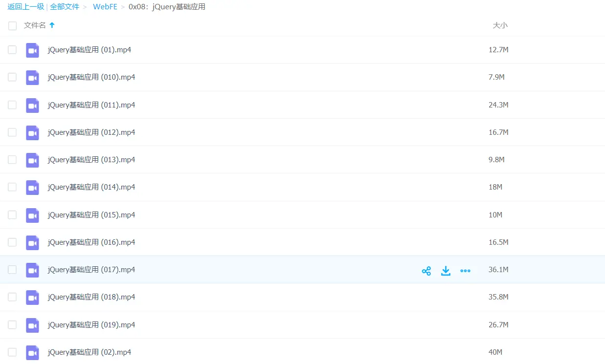This screenshot has width=605, height=364.
Task: Tick checkbox for jQuery基础应用 (018).mp4
Action: coord(12,297)
